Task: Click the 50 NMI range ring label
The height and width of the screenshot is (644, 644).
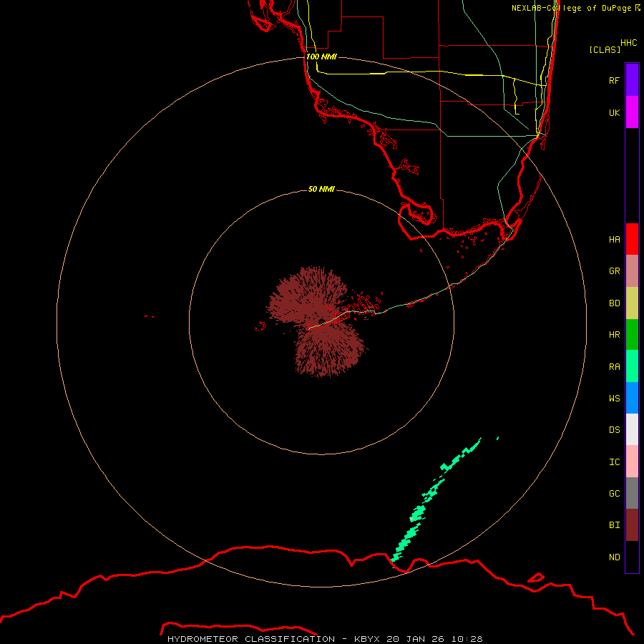Action: [x=321, y=189]
